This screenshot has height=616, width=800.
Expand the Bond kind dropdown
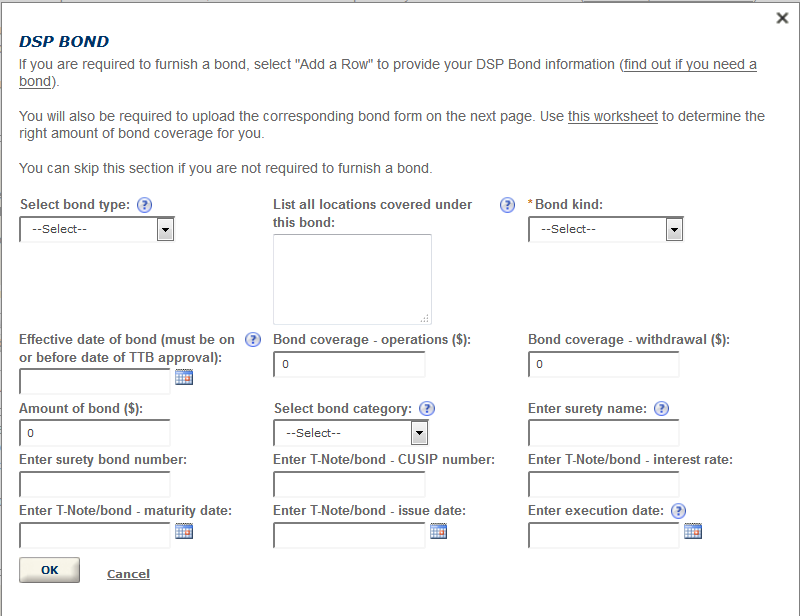(x=606, y=230)
